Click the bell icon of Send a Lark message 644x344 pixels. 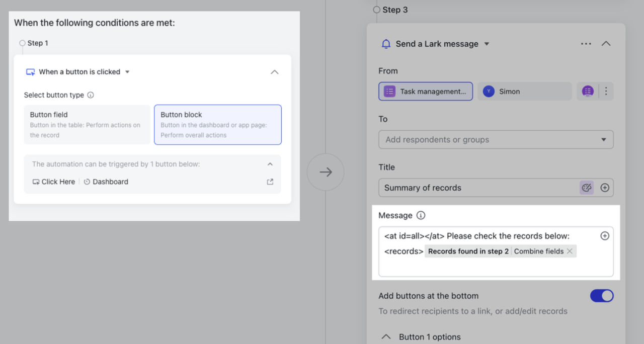pyautogui.click(x=386, y=44)
